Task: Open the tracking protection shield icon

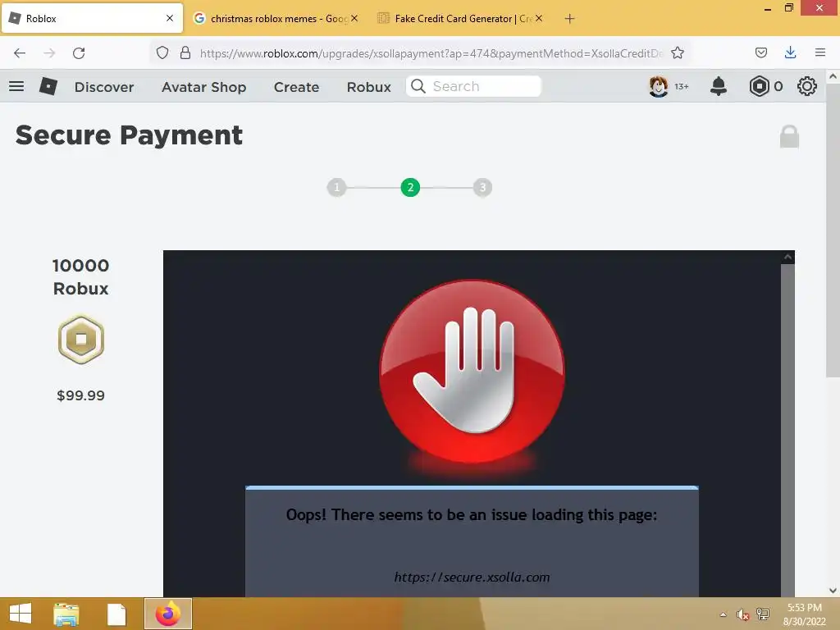Action: 162,52
